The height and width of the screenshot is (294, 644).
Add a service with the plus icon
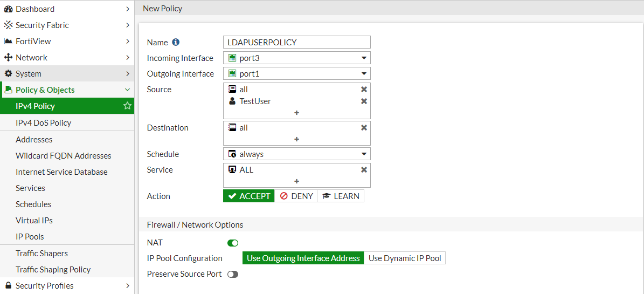pyautogui.click(x=296, y=181)
